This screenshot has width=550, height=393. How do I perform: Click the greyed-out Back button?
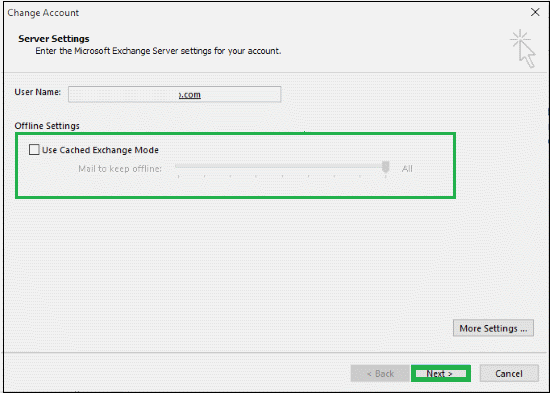(x=380, y=373)
